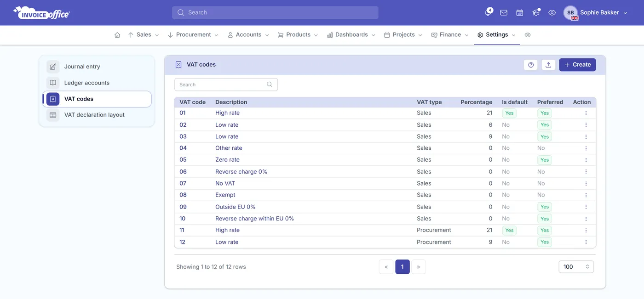Open action menu for Reverse charge 0% row

click(586, 172)
